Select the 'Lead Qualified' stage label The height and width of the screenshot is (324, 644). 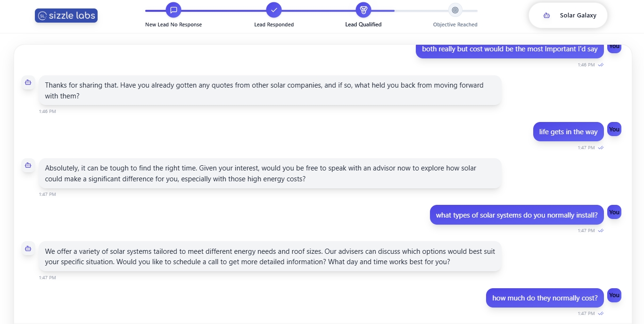363,24
